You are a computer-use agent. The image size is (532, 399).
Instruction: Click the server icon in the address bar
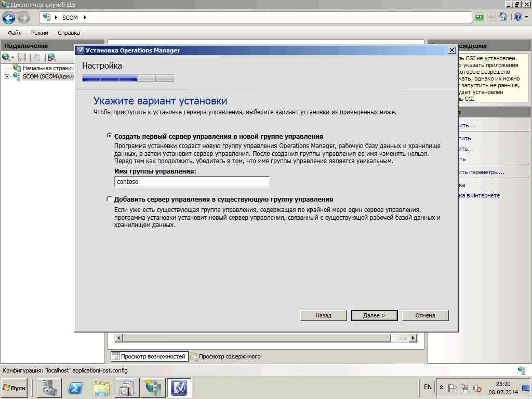click(47, 17)
